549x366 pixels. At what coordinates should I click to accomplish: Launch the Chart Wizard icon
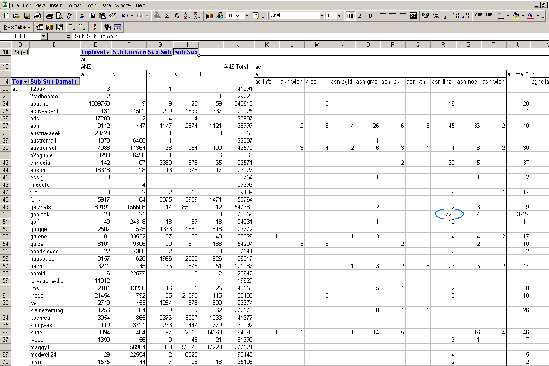[x=210, y=16]
